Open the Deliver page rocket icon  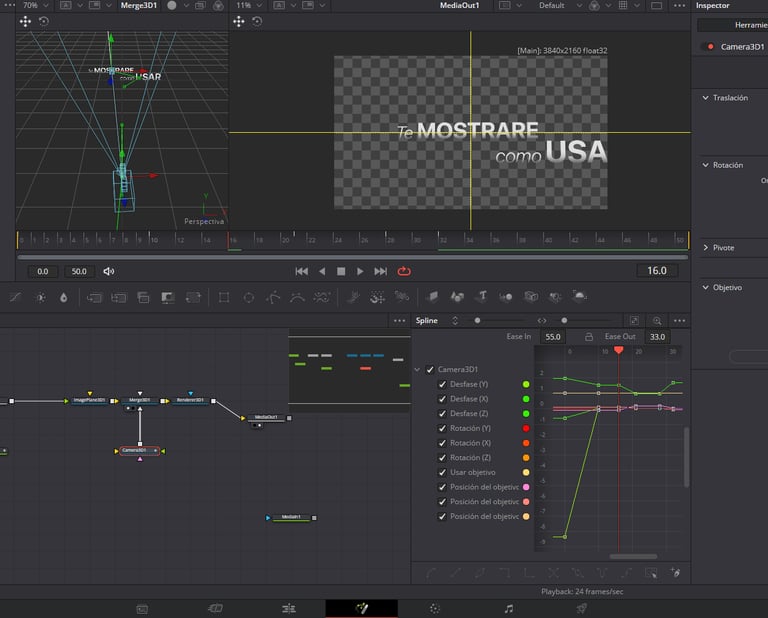(581, 608)
